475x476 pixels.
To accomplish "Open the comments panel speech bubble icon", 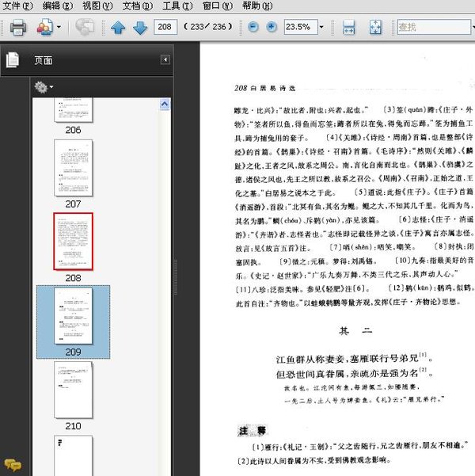I will click(12, 463).
